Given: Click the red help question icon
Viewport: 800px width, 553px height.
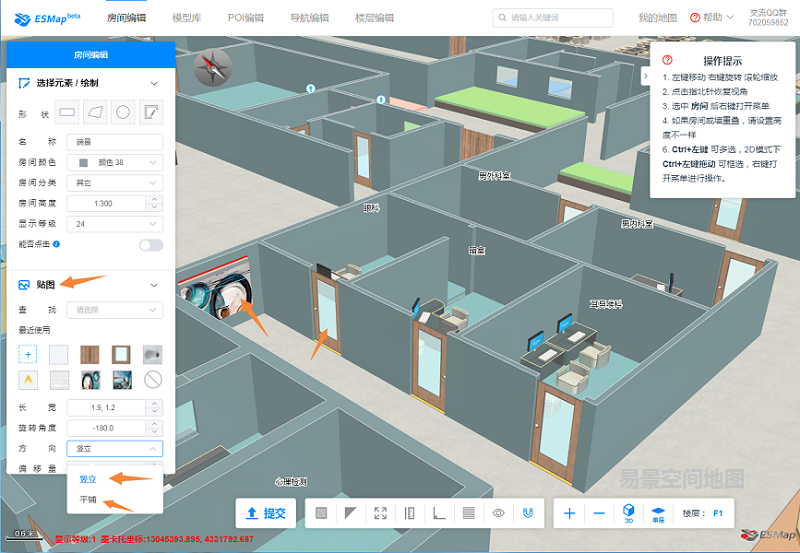Looking at the screenshot, I should (695, 18).
